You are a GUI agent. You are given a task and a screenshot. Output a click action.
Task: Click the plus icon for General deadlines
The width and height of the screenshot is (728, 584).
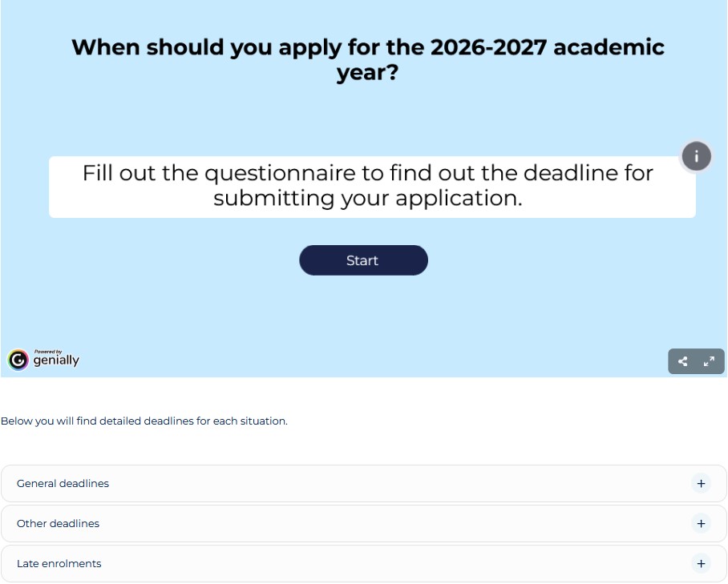pos(701,484)
